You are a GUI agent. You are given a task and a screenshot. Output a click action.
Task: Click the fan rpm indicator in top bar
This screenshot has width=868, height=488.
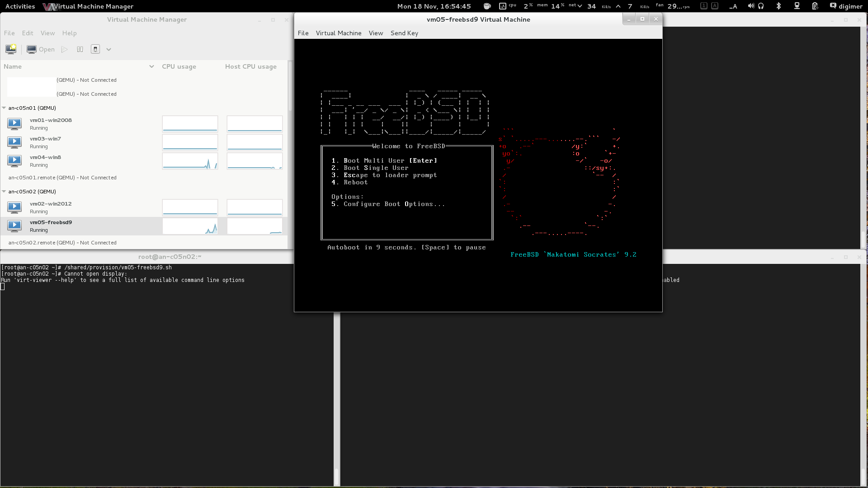(x=673, y=6)
